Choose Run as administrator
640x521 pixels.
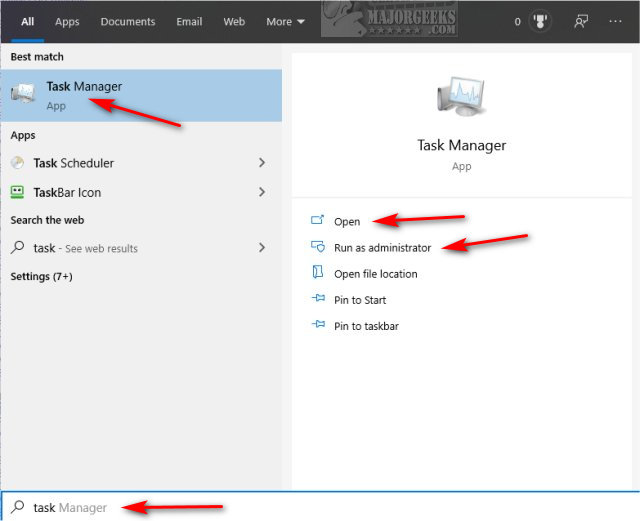click(x=382, y=248)
